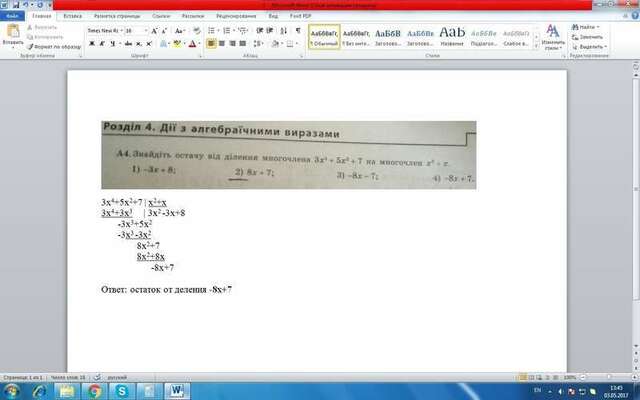Open the Вид (View) tab
640x400 pixels.
pyautogui.click(x=273, y=16)
